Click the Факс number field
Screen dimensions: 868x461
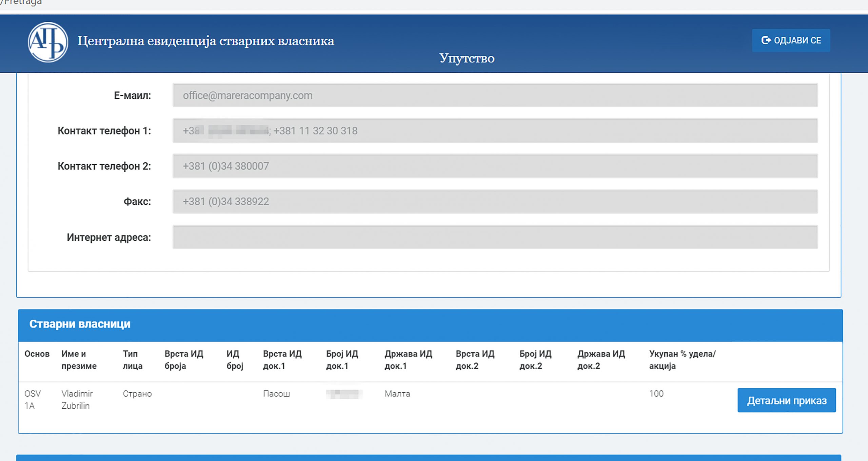(x=495, y=202)
